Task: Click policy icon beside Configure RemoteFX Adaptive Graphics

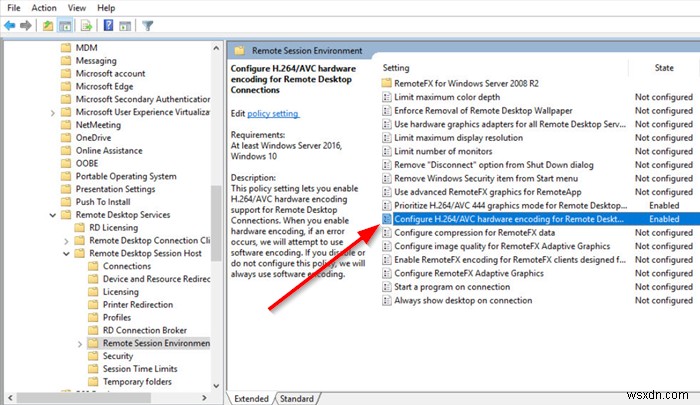Action: pyautogui.click(x=387, y=273)
